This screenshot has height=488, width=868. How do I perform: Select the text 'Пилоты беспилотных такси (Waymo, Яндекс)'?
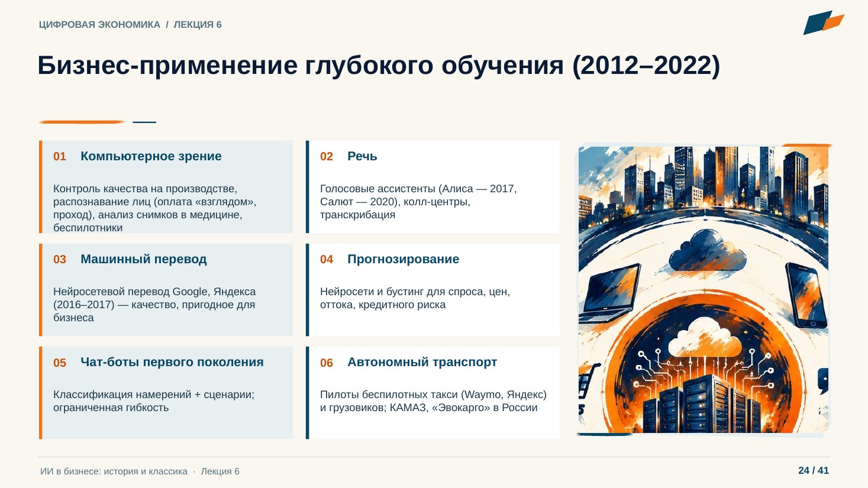pos(433,395)
